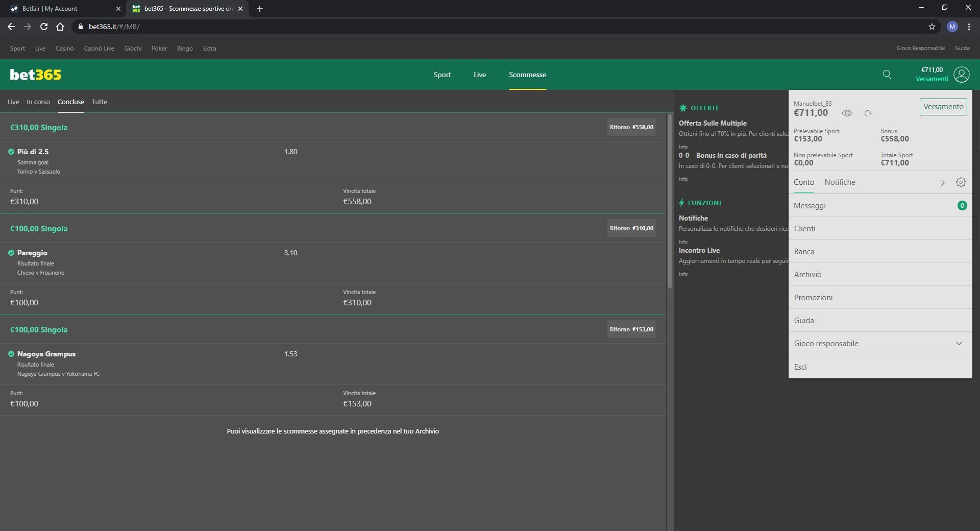Screen dimensions: 980x531
Task: Click the Nagoya Grampus won checkmark
Action: click(x=11, y=354)
